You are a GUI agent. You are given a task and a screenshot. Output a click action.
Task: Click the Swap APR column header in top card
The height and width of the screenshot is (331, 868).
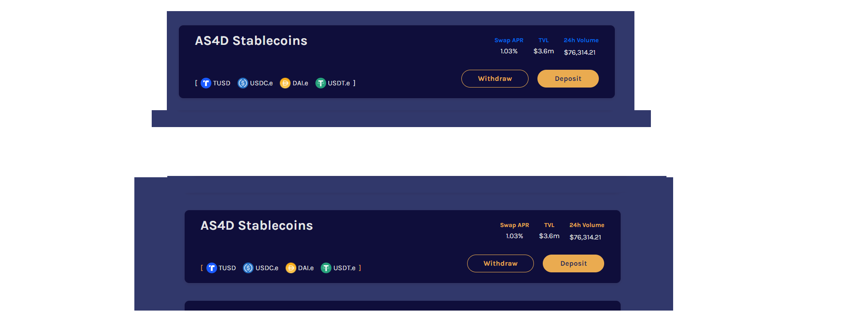(509, 40)
